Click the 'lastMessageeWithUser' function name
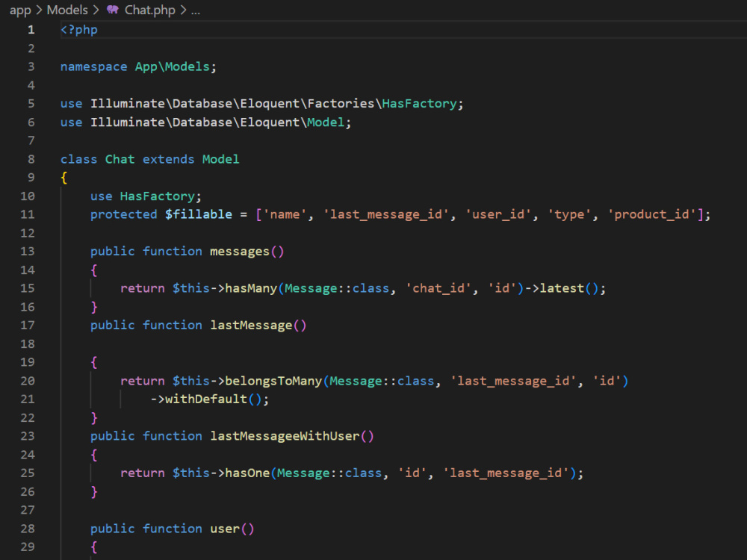Viewport: 747px width, 560px height. coord(285,436)
